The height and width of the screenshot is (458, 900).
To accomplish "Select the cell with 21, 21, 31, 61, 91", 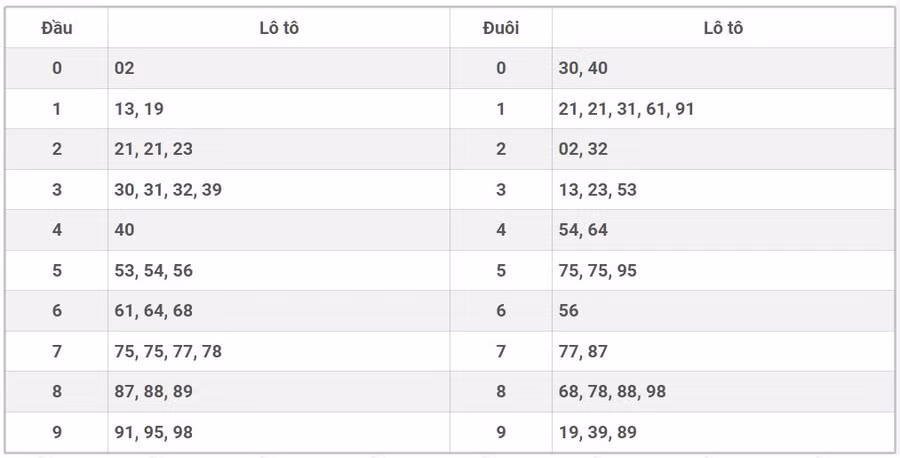I will point(626,109).
